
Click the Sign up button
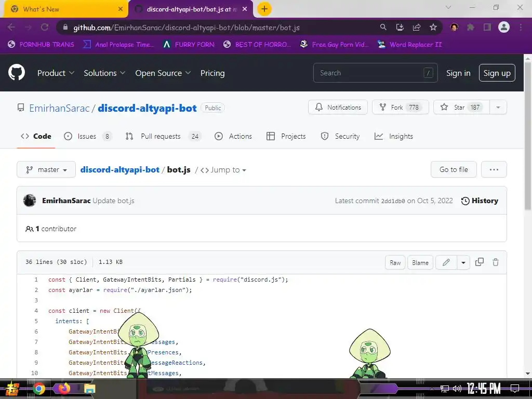coord(497,73)
